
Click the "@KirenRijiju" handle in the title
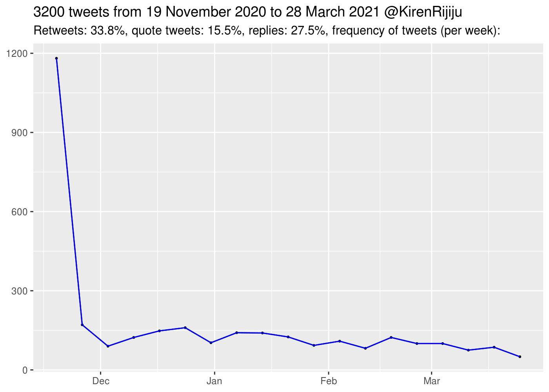(423, 13)
